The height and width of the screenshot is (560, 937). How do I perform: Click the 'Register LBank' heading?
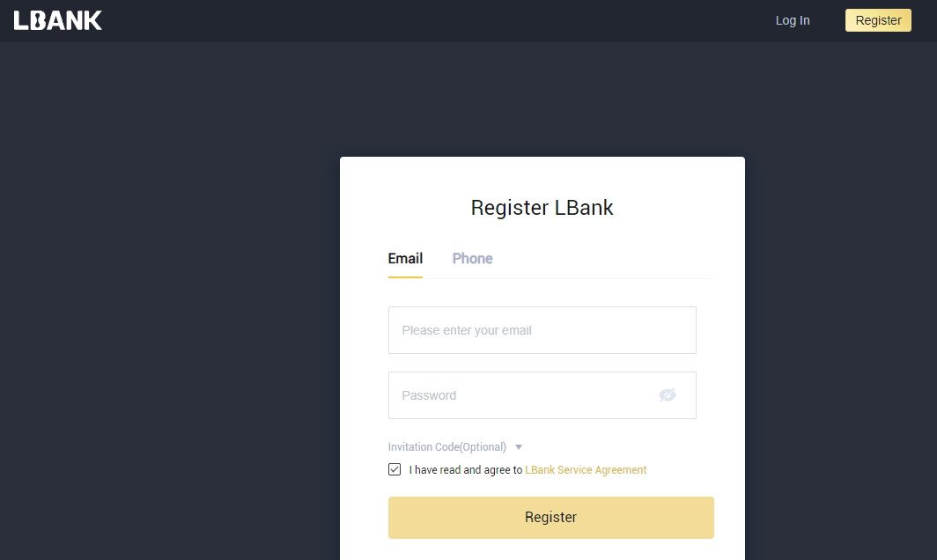(542, 208)
